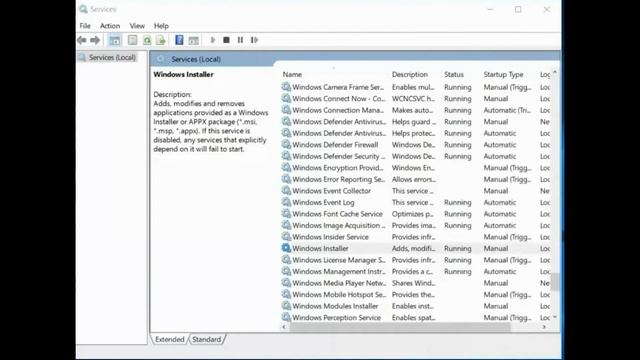Screen dimensions: 640x360
Task: Click gear icon of Windows Event Log
Action: tap(286, 202)
